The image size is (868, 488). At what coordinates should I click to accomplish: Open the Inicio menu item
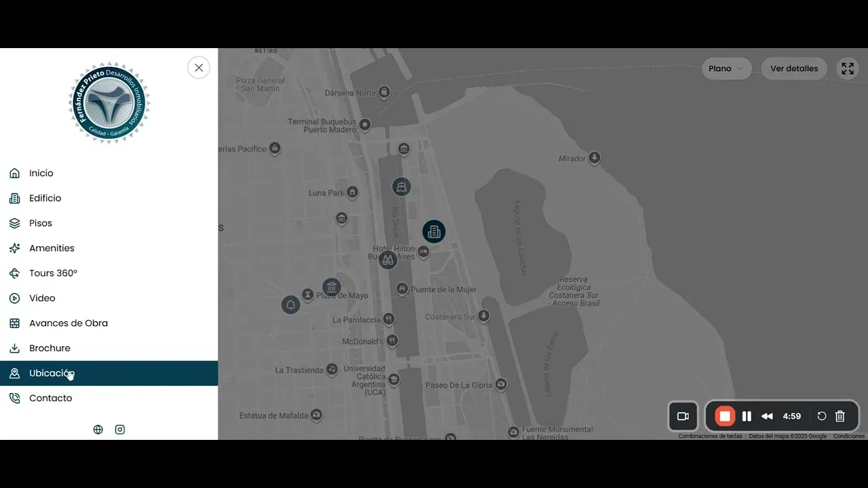tap(108, 174)
